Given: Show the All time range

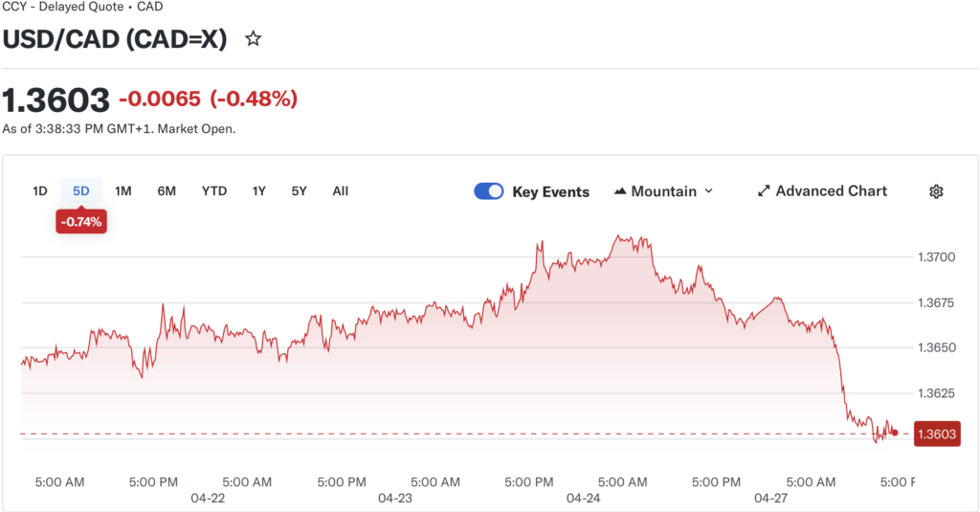Looking at the screenshot, I should pos(341,190).
